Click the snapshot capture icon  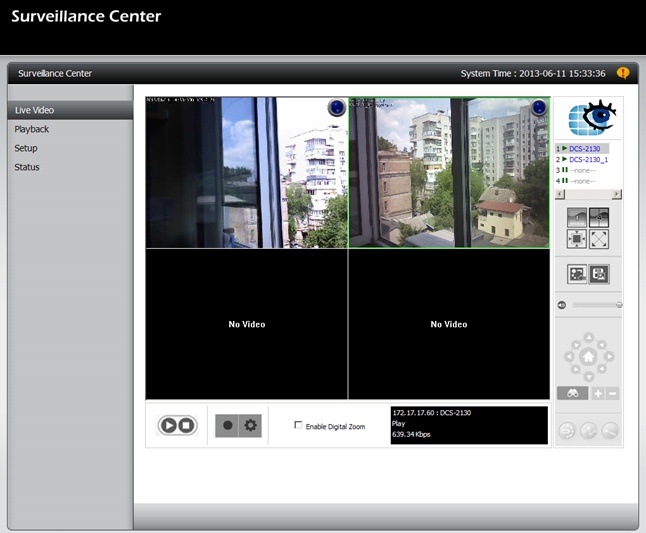coord(577,274)
